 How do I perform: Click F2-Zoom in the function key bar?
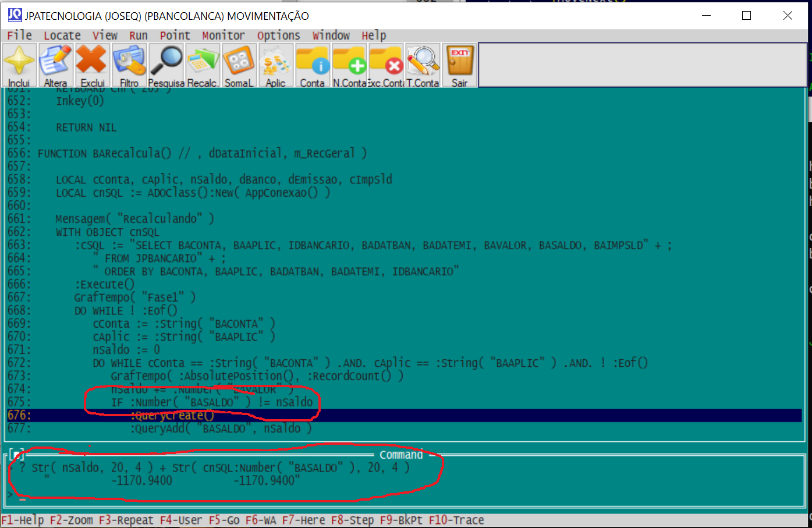[71, 520]
